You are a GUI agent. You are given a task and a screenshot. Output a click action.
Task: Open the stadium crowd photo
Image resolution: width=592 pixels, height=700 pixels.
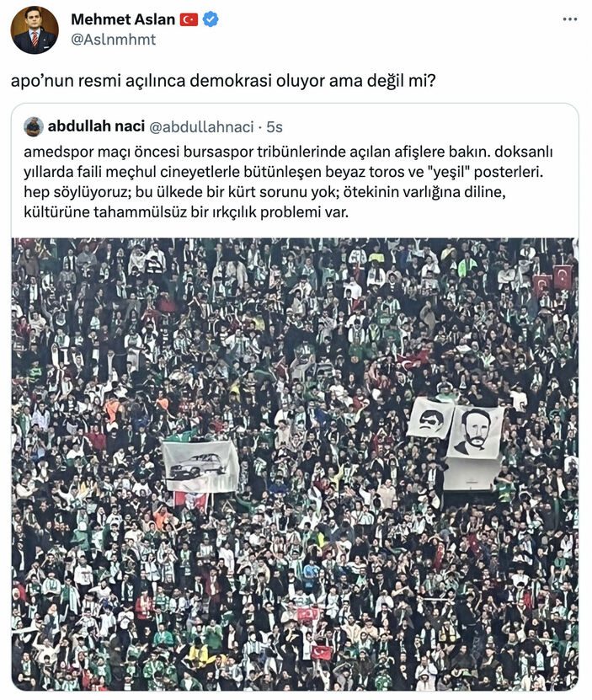295,464
